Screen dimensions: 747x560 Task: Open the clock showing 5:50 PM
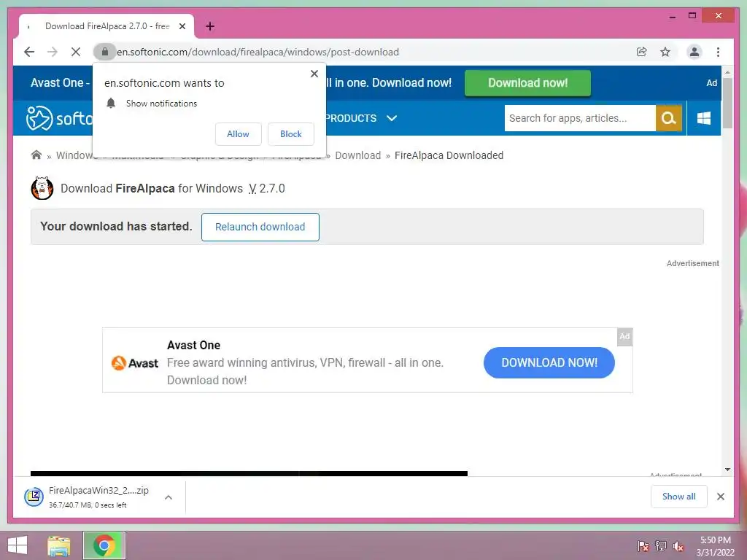click(715, 546)
